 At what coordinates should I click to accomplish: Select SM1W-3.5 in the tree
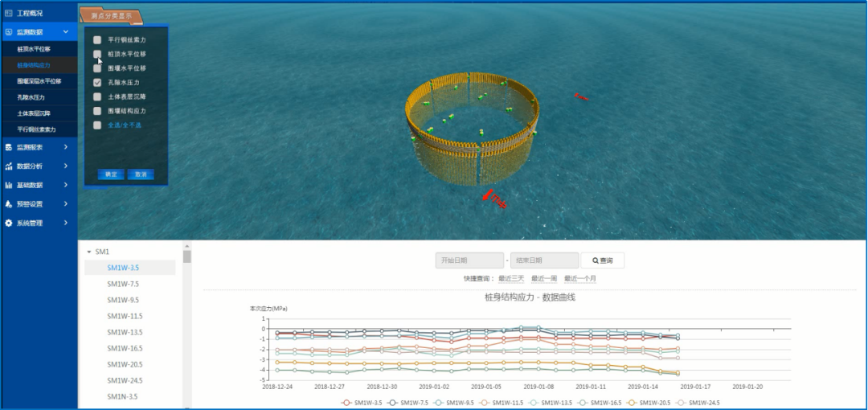(123, 268)
